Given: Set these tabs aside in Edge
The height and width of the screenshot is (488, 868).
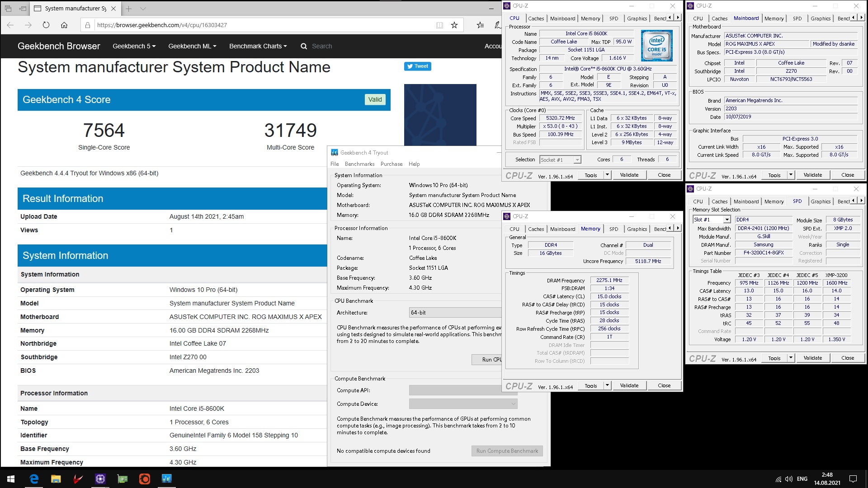Looking at the screenshot, I should coord(23,8).
